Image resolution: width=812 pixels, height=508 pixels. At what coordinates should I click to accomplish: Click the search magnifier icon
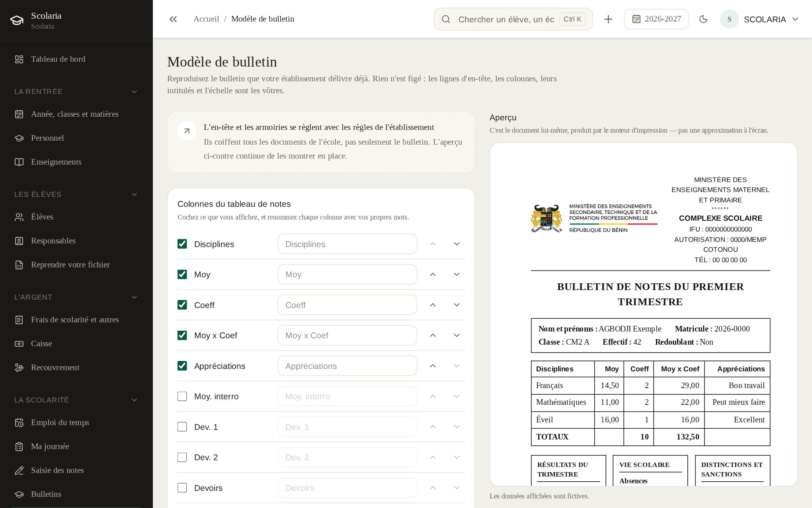tap(446, 19)
